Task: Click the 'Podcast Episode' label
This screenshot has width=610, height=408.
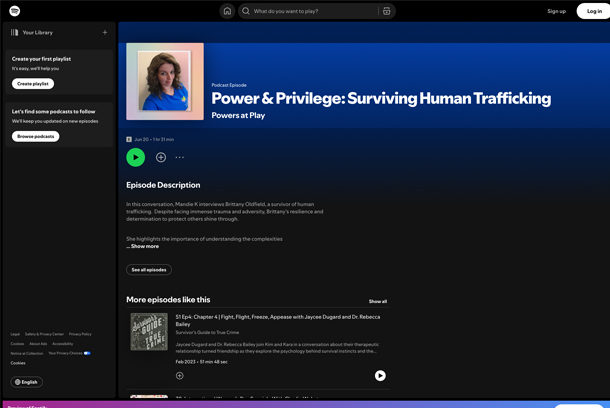Action: click(229, 85)
